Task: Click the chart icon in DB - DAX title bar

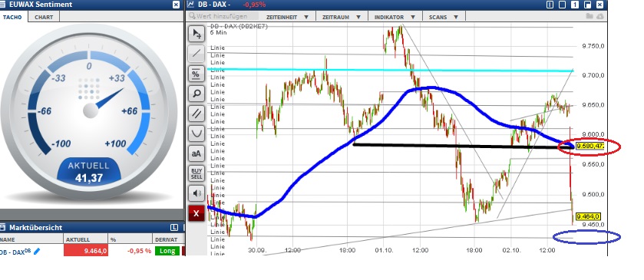Action: (x=190, y=5)
